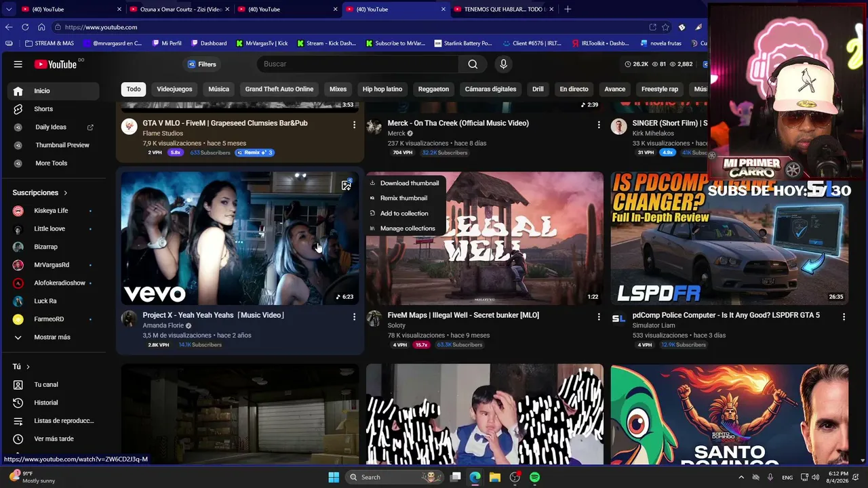
Task: Select the Hip hop latino chip
Action: pyautogui.click(x=382, y=89)
